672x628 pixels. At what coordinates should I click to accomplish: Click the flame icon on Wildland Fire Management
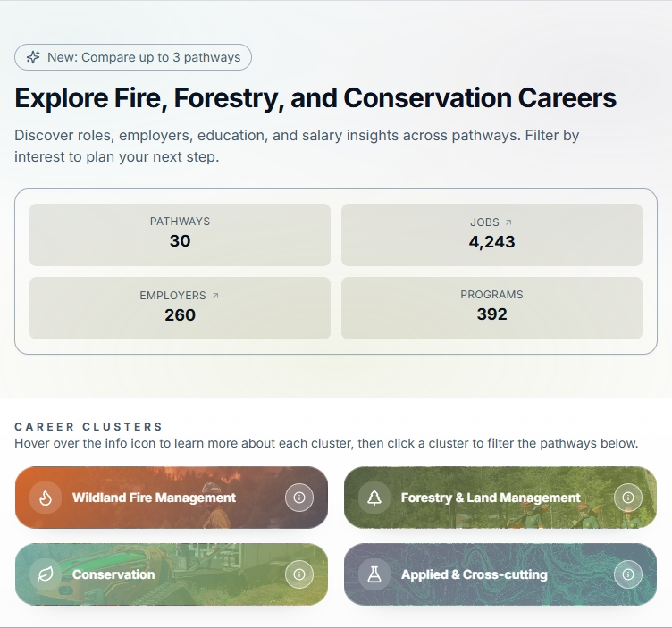(x=46, y=498)
